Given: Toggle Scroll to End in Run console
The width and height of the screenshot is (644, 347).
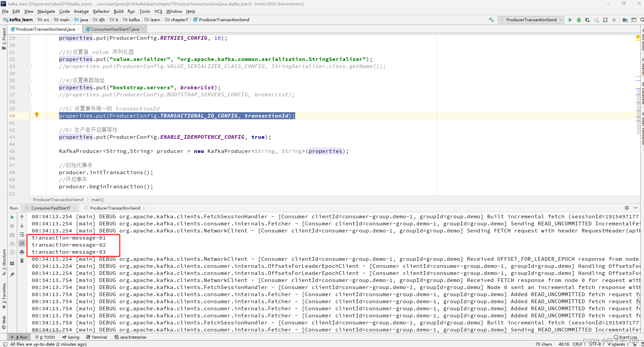Looking at the screenshot, I should click(22, 243).
